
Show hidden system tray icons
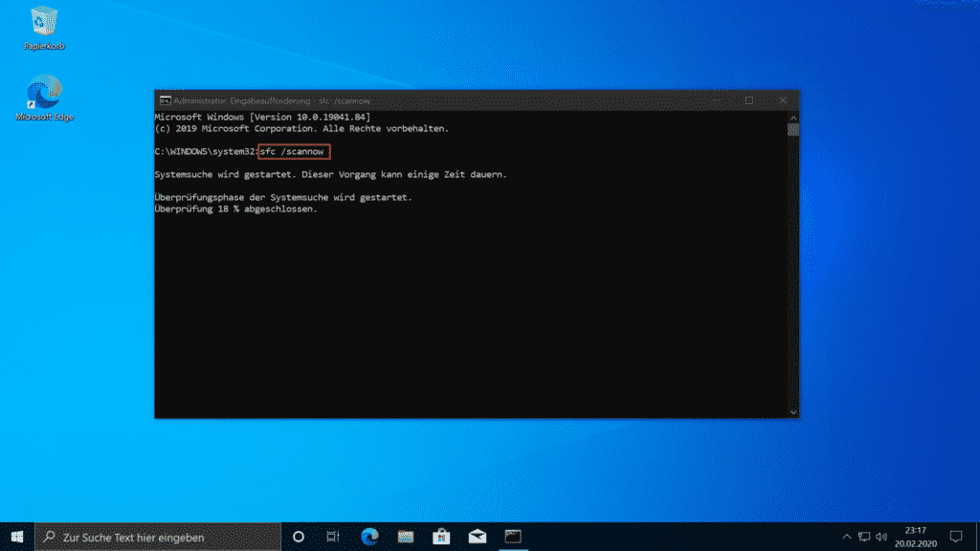point(846,537)
